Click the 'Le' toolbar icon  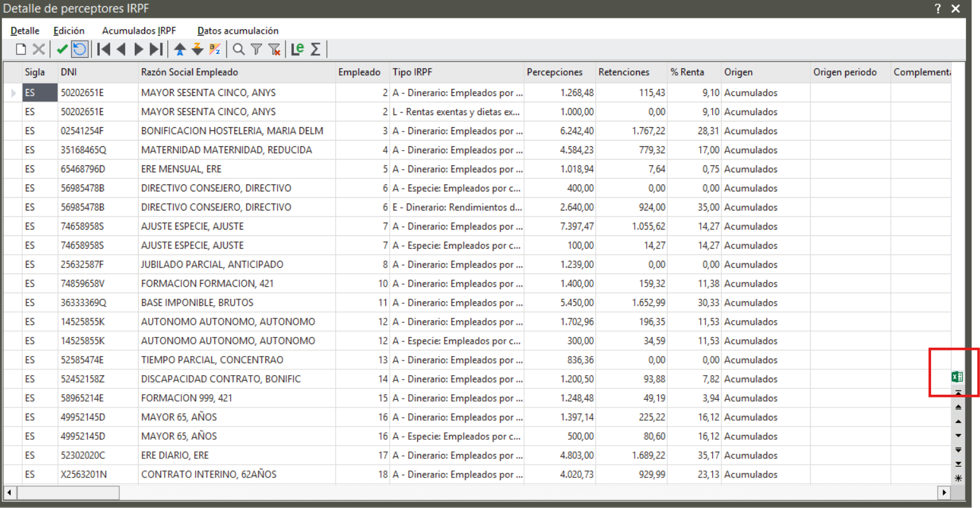(297, 49)
